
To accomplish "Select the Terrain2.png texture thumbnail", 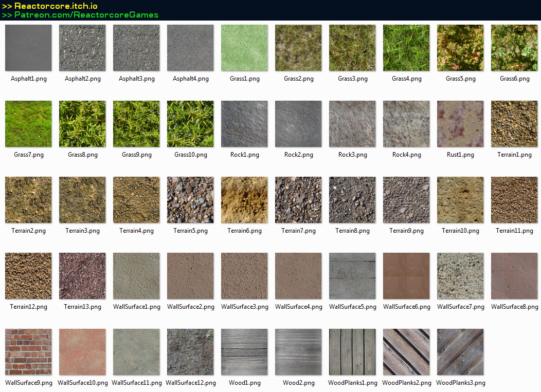I will click(x=28, y=200).
